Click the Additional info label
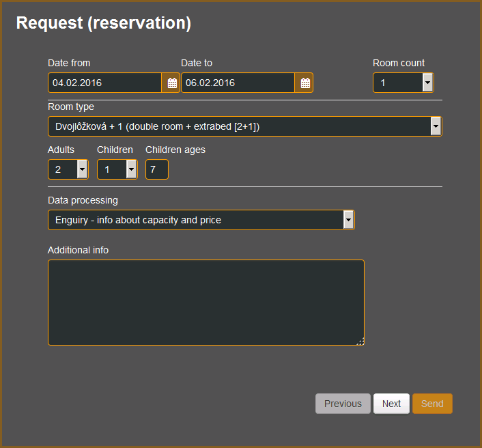This screenshot has width=482, height=448. pyautogui.click(x=78, y=250)
